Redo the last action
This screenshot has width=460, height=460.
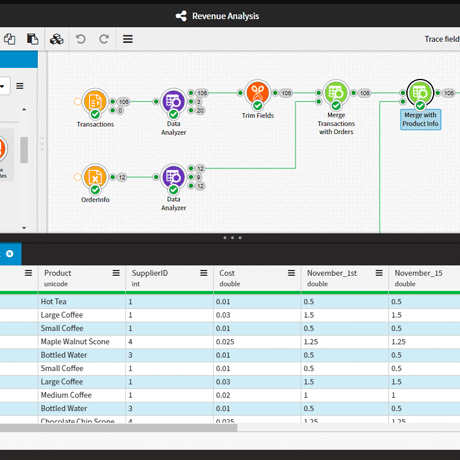[x=104, y=39]
